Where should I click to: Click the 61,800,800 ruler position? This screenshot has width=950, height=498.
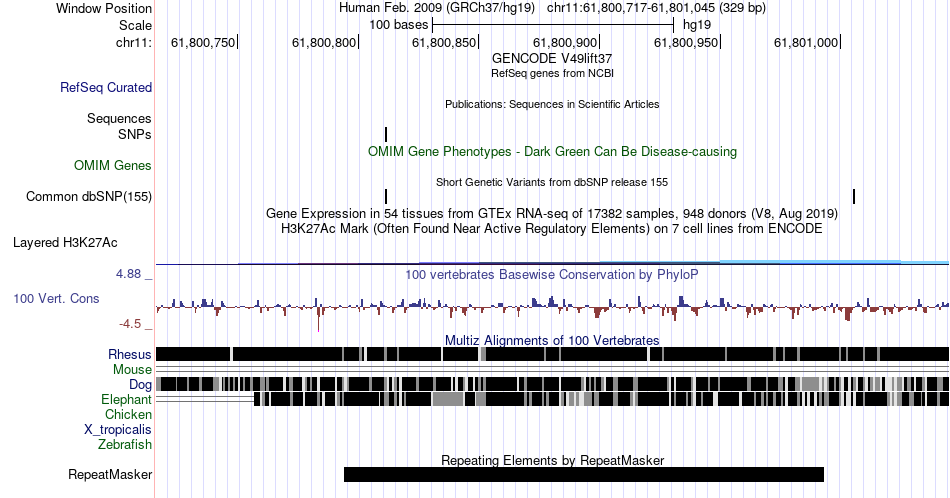(x=325, y=42)
